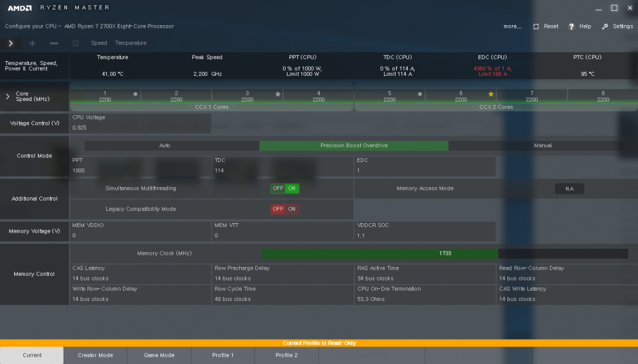Click the gold star on core 6
The image size is (638, 364).
pos(491,94)
